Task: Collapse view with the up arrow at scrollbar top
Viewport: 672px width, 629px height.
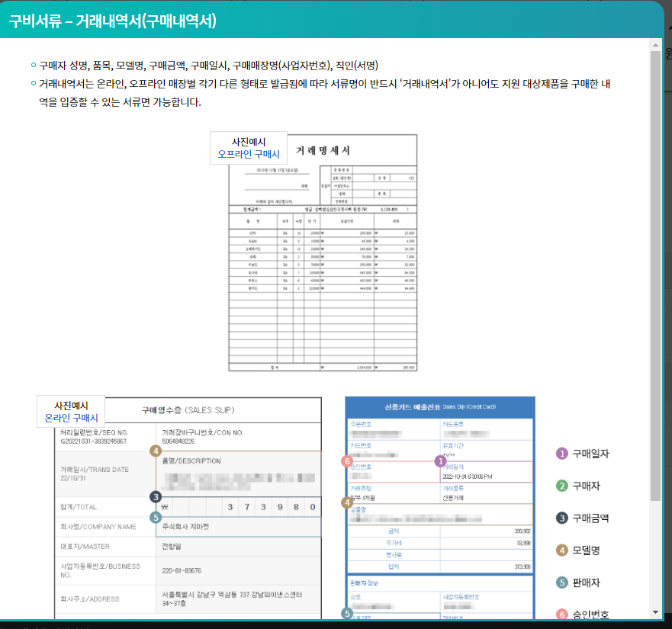Action: click(654, 46)
